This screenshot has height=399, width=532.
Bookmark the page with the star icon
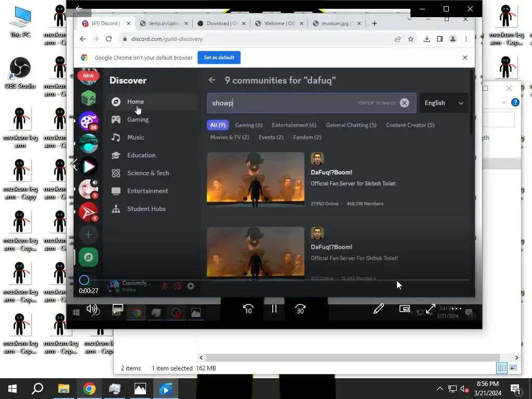coord(410,39)
